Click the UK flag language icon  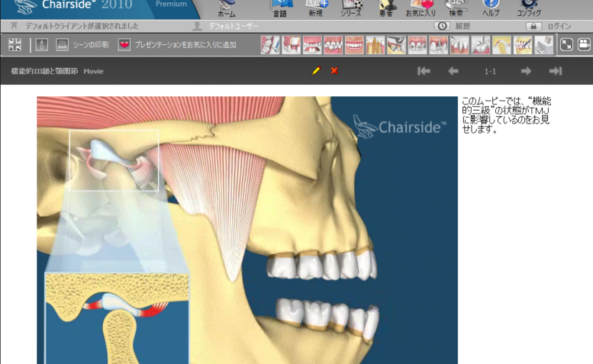coord(15,44)
